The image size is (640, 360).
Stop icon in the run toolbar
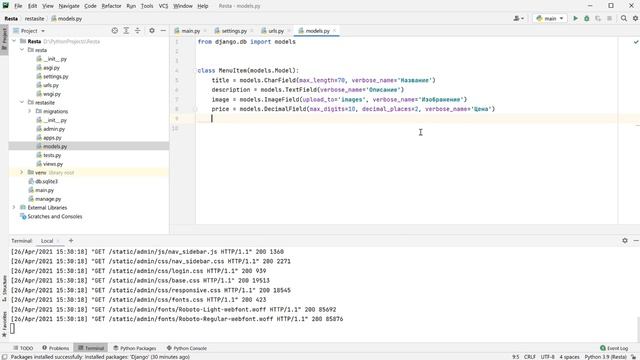(609, 18)
